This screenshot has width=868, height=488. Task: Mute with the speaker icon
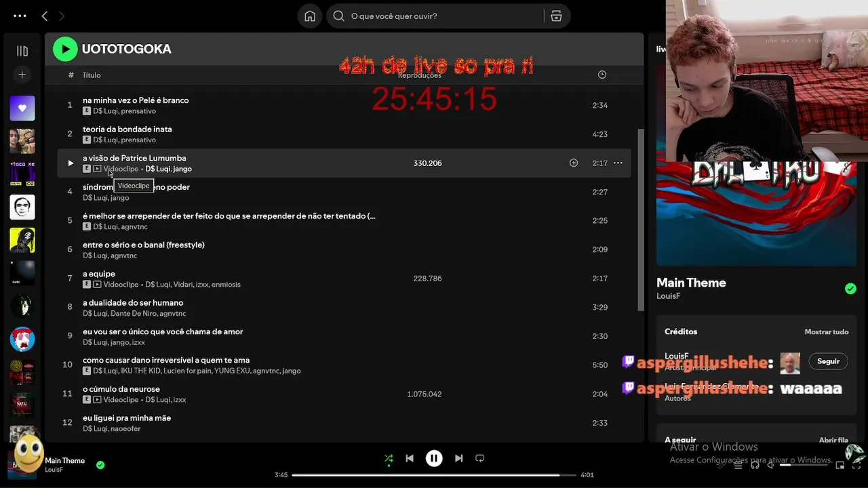[x=771, y=465]
